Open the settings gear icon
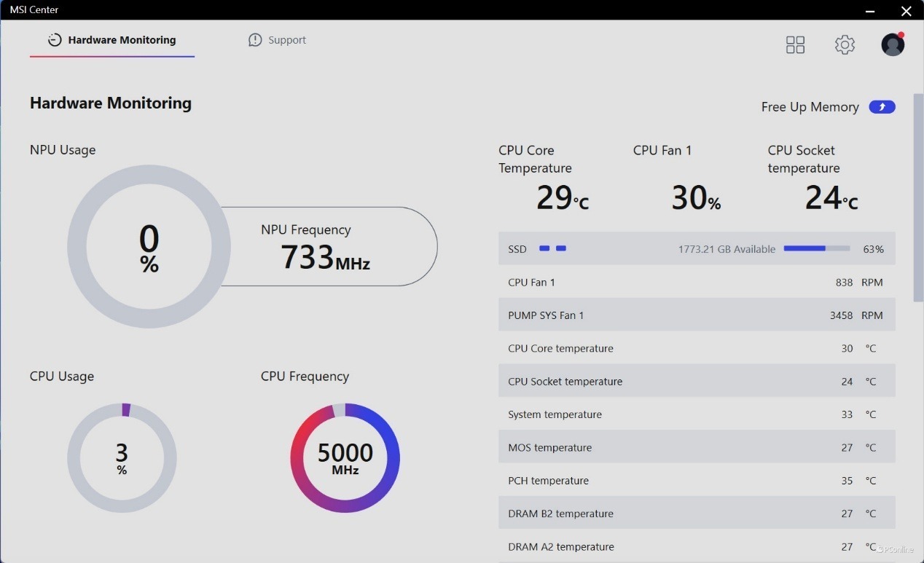Viewport: 924px width, 563px height. tap(845, 45)
